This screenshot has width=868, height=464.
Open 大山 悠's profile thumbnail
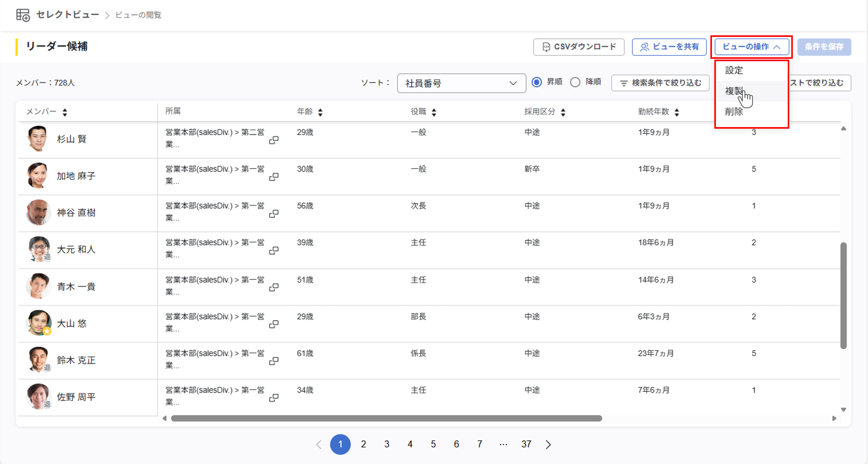(38, 323)
